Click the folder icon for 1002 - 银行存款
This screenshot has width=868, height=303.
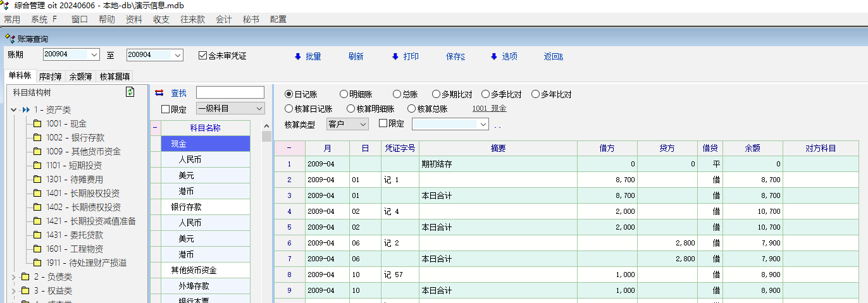pyautogui.click(x=37, y=137)
